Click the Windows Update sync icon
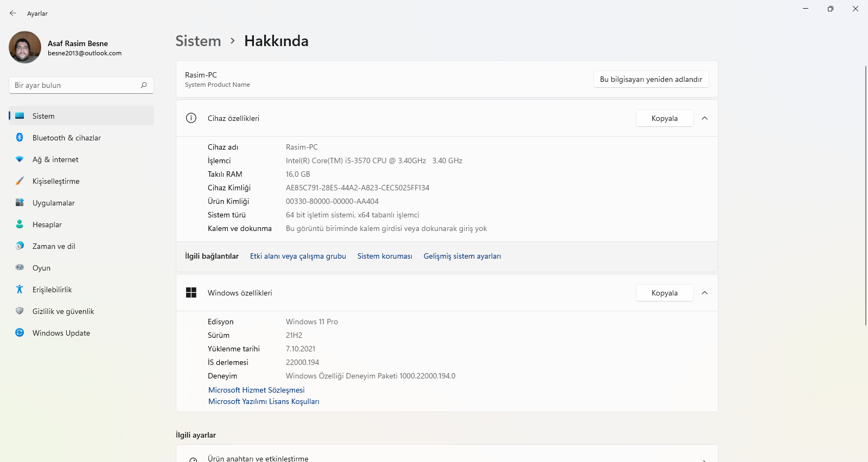Viewport: 868px width, 462px height. (x=20, y=332)
